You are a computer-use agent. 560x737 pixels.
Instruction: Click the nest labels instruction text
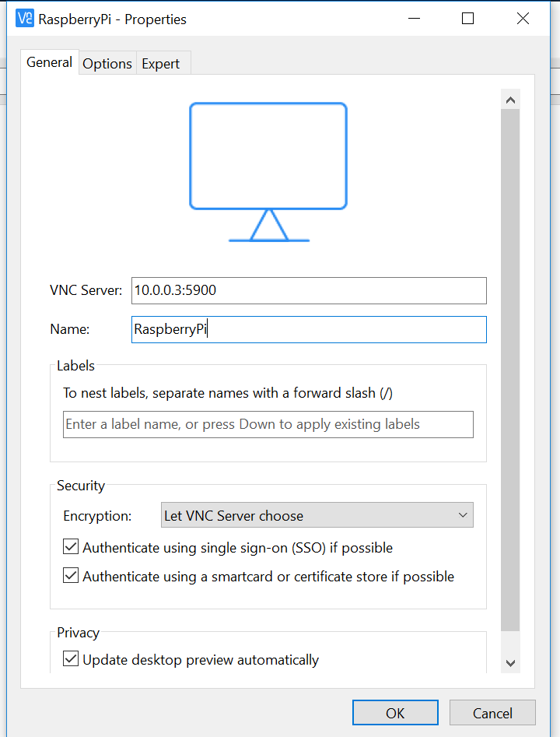click(x=228, y=393)
